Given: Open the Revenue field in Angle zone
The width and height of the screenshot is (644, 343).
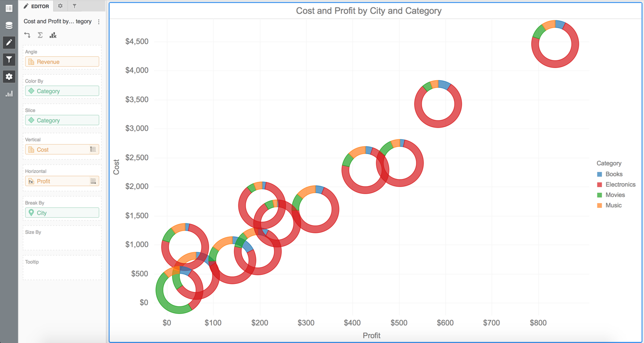Looking at the screenshot, I should [62, 62].
